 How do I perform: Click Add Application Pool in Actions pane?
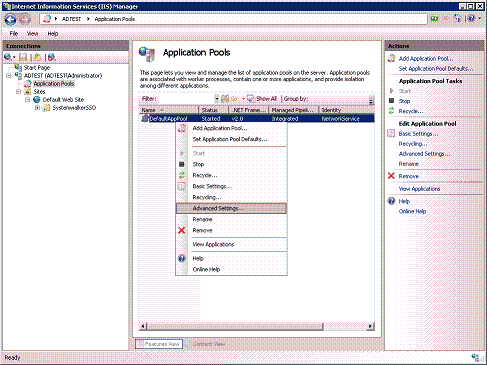click(x=426, y=59)
